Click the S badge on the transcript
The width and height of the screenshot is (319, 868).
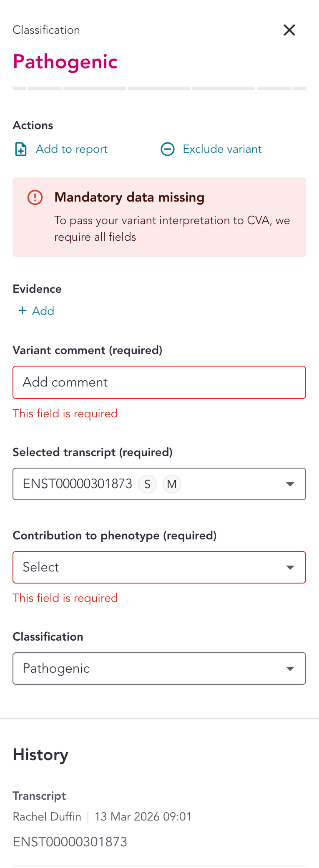point(147,484)
